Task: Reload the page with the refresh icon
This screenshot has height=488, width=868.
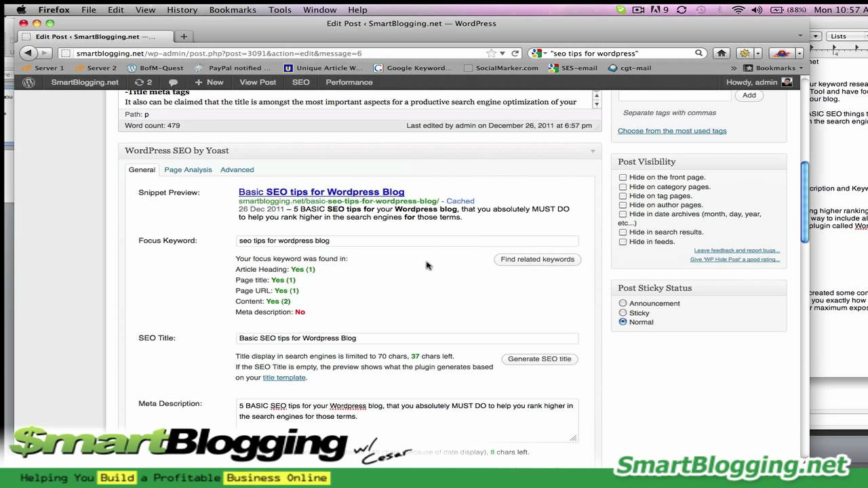Action: tap(515, 53)
